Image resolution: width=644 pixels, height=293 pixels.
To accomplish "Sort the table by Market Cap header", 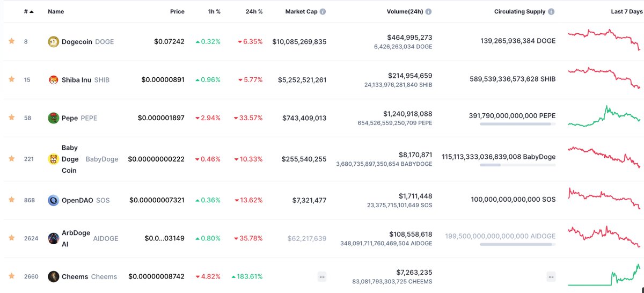I will 301,11.
